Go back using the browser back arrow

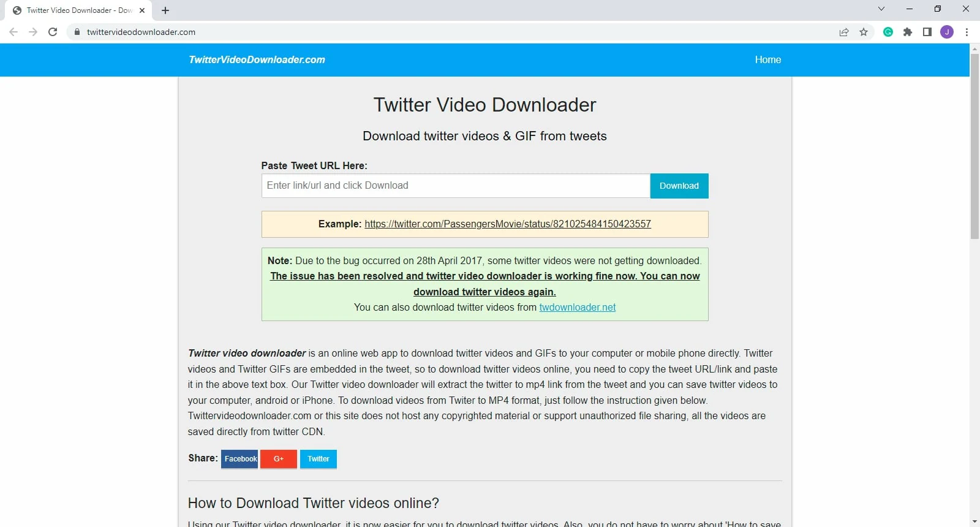13,32
